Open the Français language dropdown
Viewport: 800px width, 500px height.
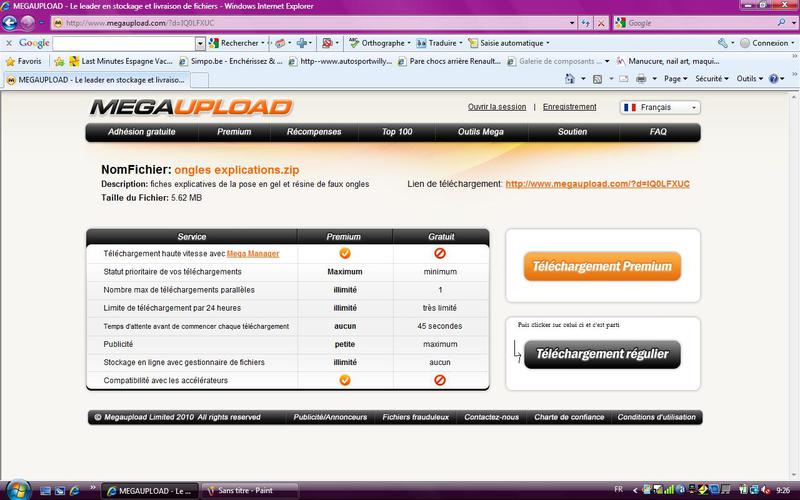click(x=660, y=107)
